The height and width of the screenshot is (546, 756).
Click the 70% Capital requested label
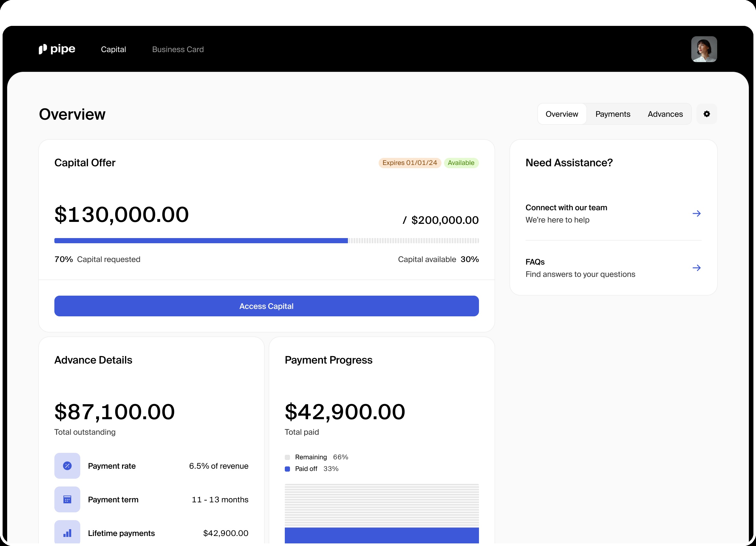point(97,259)
